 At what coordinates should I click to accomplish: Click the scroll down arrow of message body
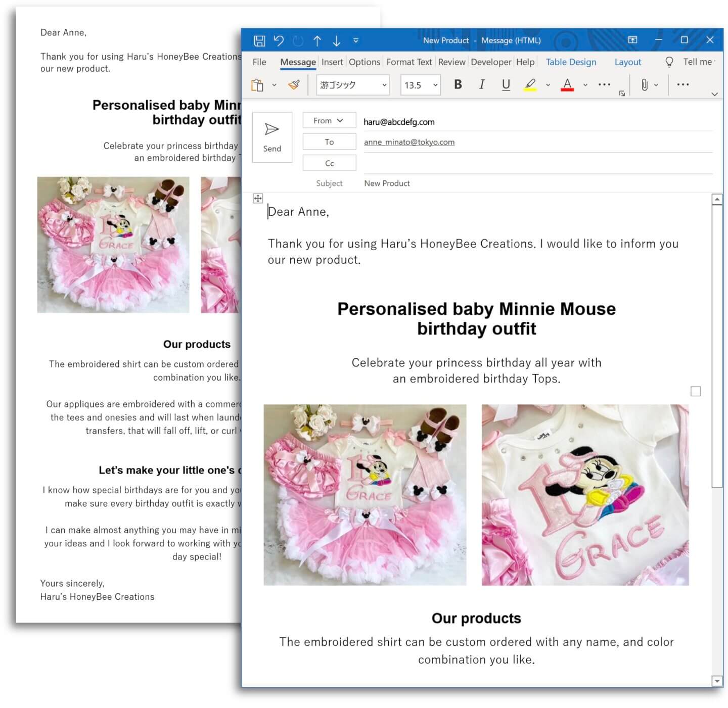[x=717, y=680]
